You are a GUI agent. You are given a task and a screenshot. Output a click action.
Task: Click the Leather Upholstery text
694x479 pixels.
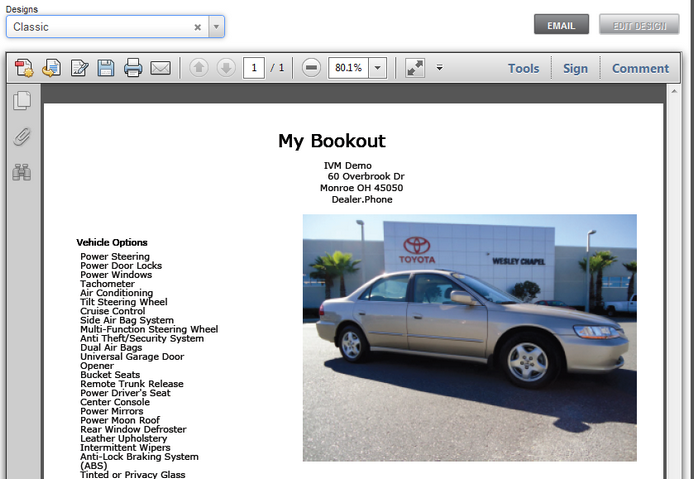point(123,439)
